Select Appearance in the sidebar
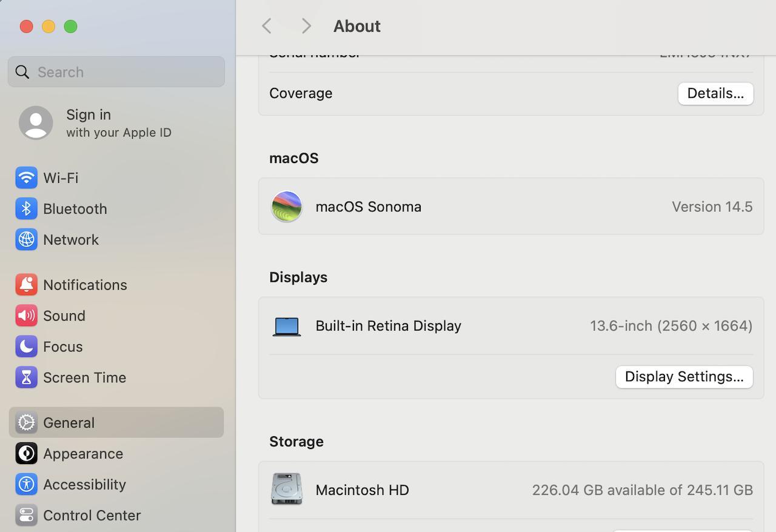776x532 pixels. [83, 453]
